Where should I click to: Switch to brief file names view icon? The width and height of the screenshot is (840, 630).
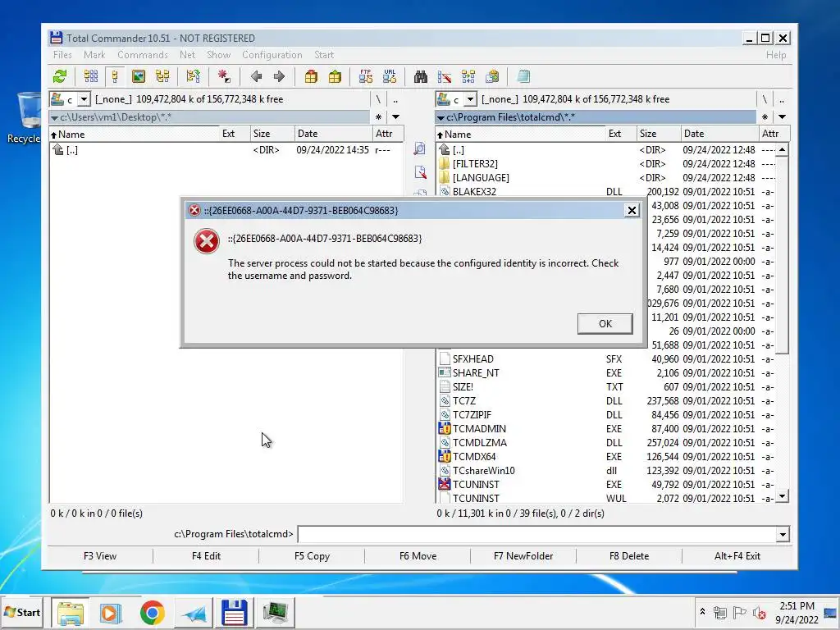(91, 76)
